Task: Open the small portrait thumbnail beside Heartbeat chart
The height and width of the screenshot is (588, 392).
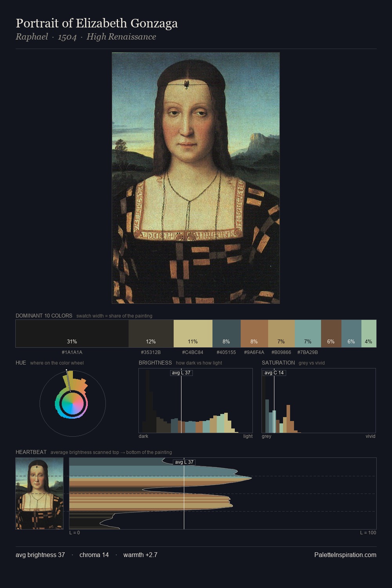Action: pyautogui.click(x=39, y=494)
